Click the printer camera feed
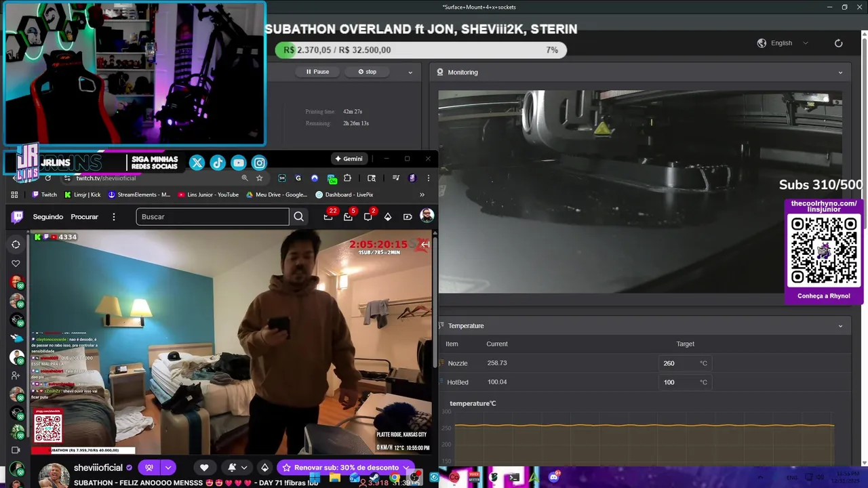The width and height of the screenshot is (868, 488). pos(640,192)
